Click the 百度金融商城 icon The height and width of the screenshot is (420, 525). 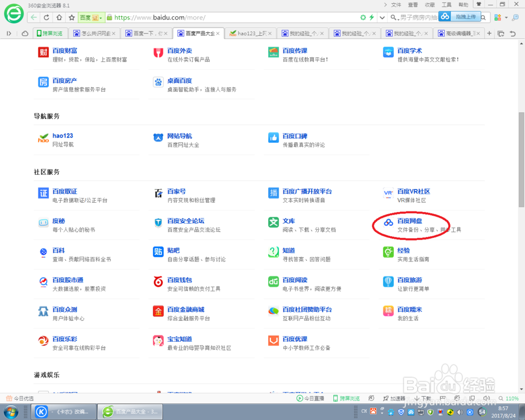[158, 311]
